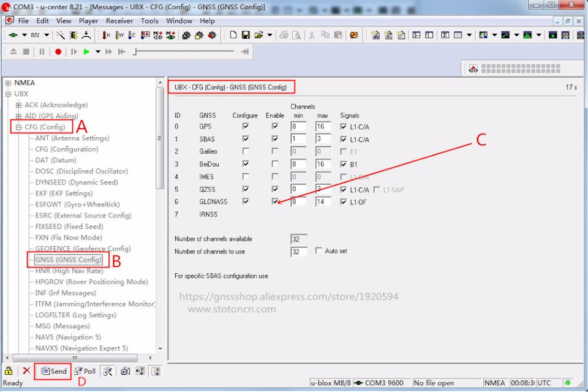Check the BeiDou Enable checkbox
The height and width of the screenshot is (392, 588).
(x=275, y=164)
